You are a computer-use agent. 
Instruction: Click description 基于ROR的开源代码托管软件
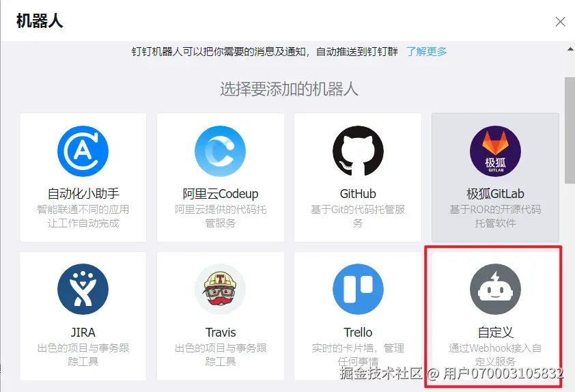495,216
